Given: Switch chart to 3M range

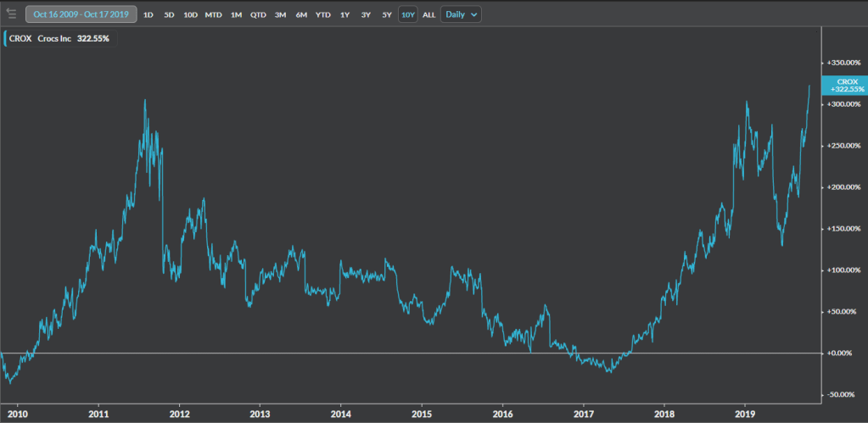Looking at the screenshot, I should (280, 14).
